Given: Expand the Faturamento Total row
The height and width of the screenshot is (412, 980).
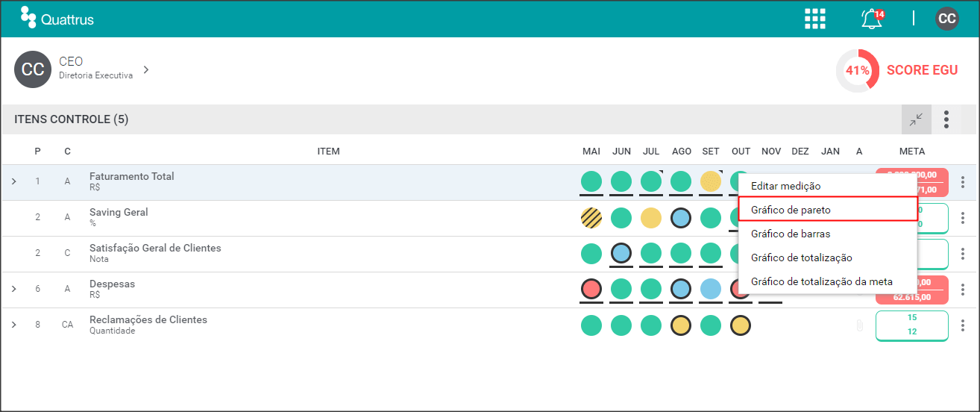Looking at the screenshot, I should (13, 181).
